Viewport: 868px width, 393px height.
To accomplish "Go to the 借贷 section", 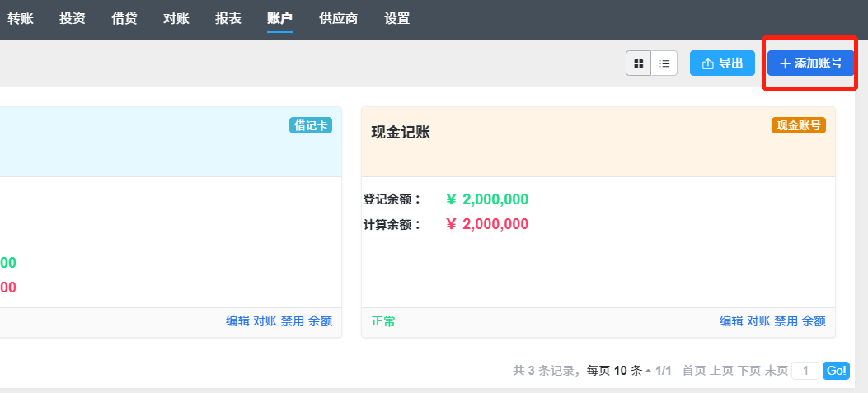I will [x=124, y=18].
